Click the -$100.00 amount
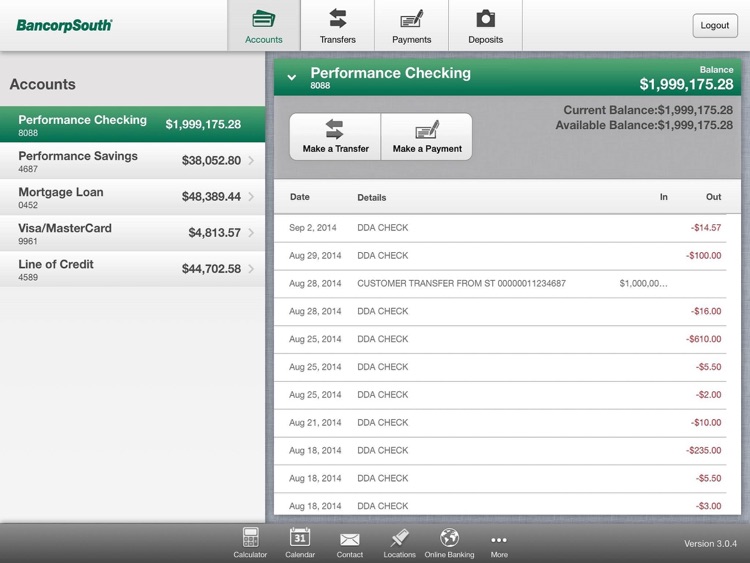750x563 pixels. point(703,256)
